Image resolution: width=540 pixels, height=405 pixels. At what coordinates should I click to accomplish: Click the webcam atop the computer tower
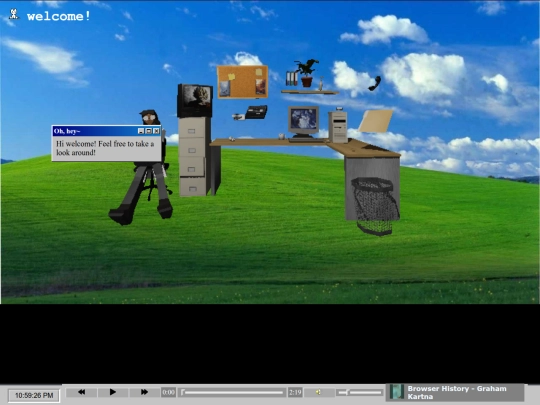(x=339, y=108)
